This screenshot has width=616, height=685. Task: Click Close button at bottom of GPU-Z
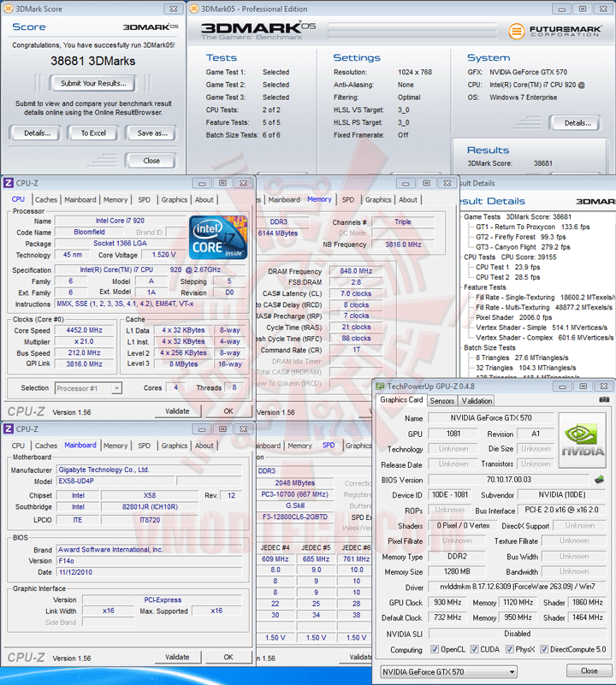tap(589, 670)
